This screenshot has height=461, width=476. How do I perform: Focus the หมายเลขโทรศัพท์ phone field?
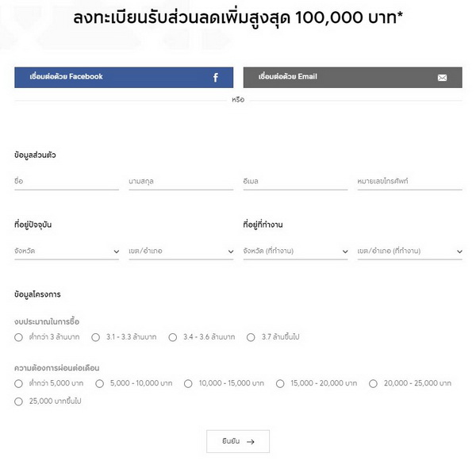pyautogui.click(x=410, y=182)
